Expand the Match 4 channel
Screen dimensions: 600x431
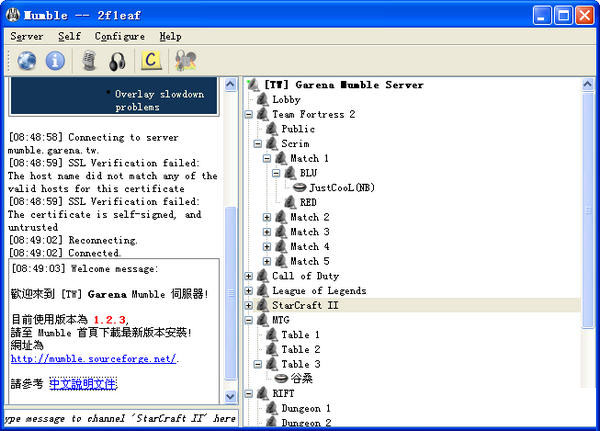[267, 247]
